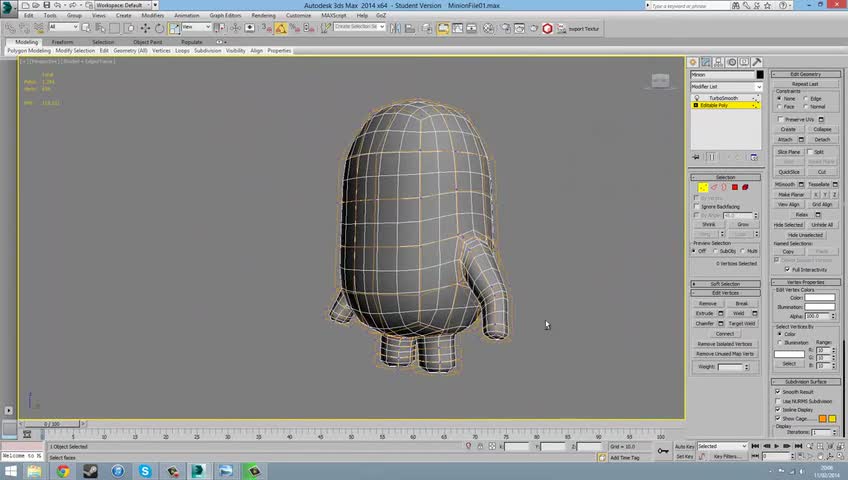This screenshot has width=848, height=480.
Task: Open the Hierarchy command panel tab
Action: click(718, 62)
